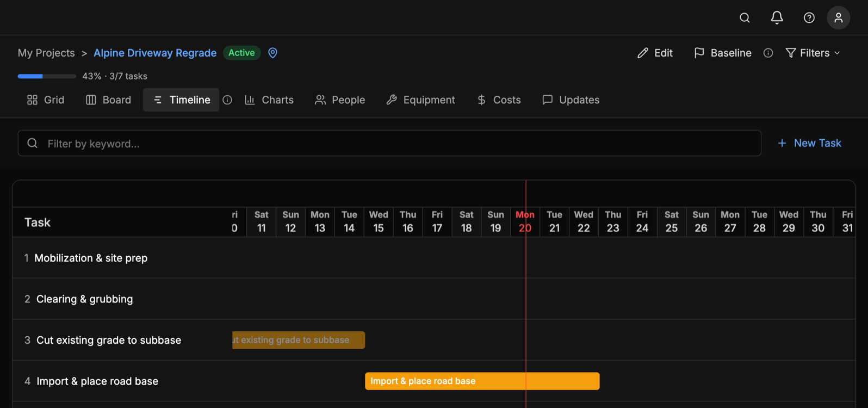Click New Task button
The image size is (868, 408).
point(809,143)
